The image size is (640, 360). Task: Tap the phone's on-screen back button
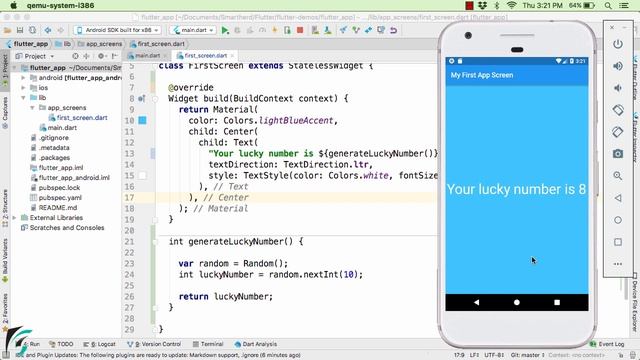[x=476, y=302]
